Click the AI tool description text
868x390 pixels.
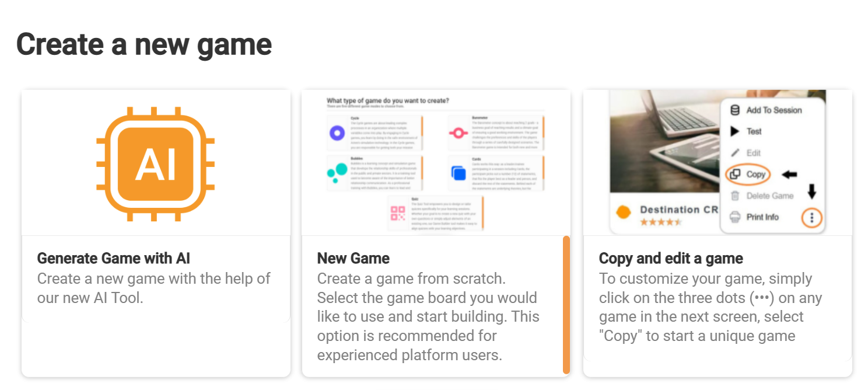coord(153,288)
